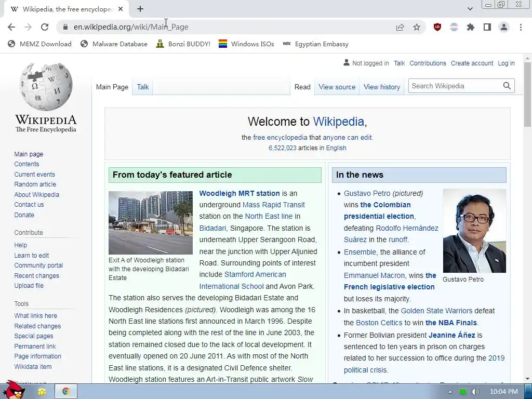Open a new tab with the plus icon

coord(140,9)
